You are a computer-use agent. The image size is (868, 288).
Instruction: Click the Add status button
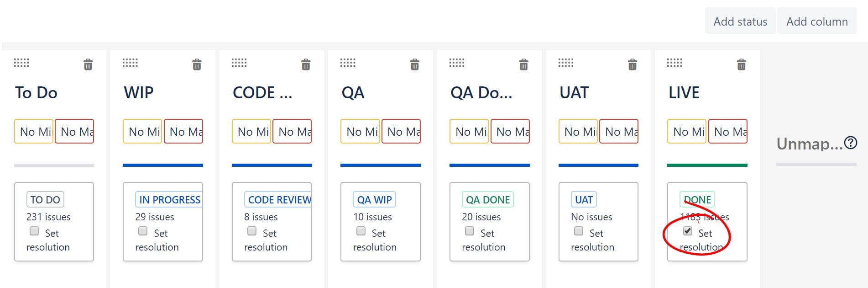(740, 21)
